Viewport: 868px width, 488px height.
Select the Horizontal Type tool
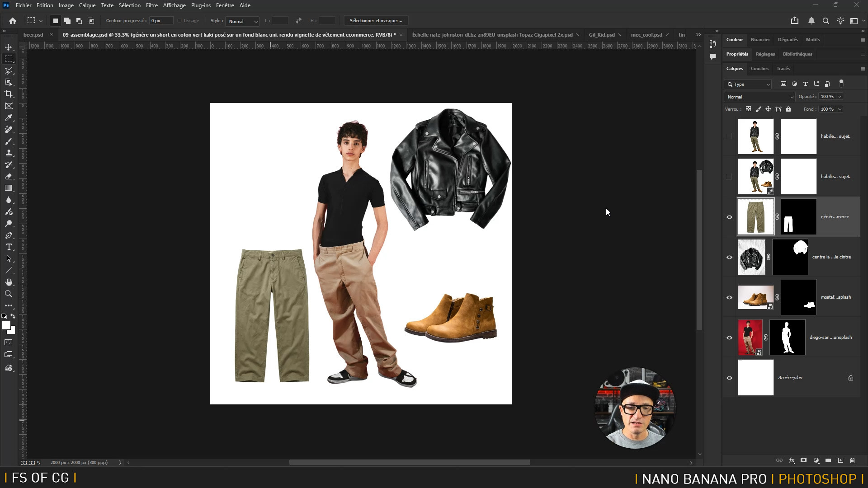coord(9,247)
